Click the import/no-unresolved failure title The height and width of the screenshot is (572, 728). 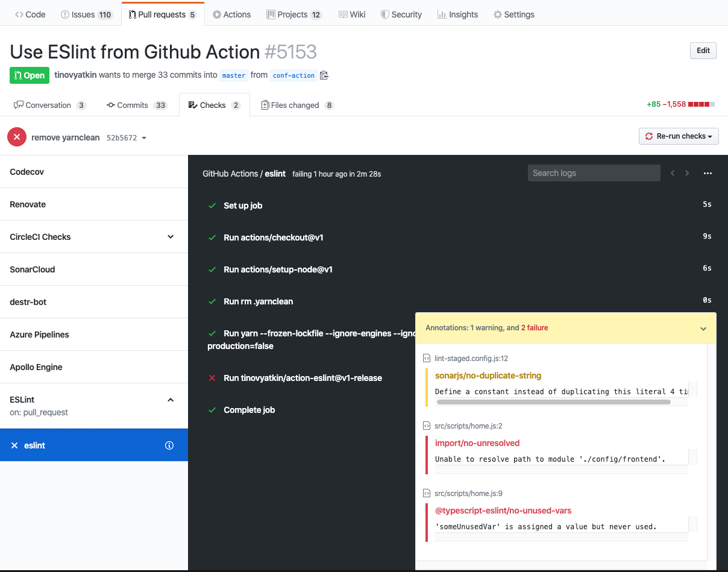477,443
